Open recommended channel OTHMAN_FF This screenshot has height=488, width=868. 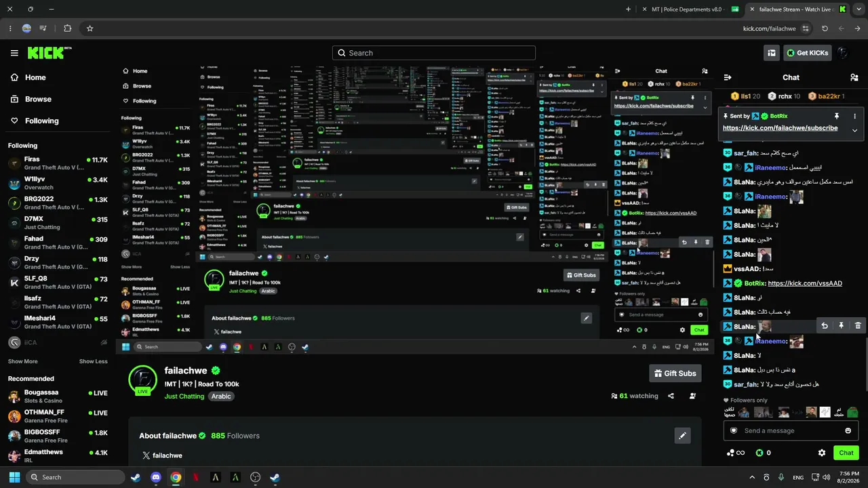[x=57, y=416]
